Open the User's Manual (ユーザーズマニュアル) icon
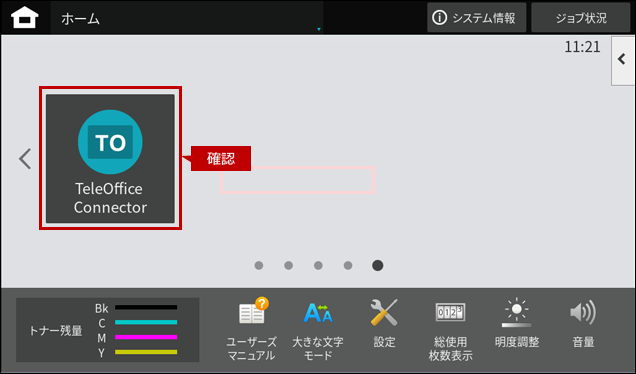Image resolution: width=636 pixels, height=374 pixels. [x=251, y=329]
